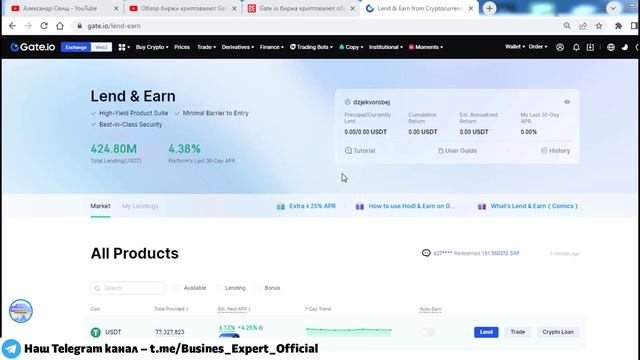Toggle the Lending filter checkbox
Screen dimensions: 640x360
(219, 288)
